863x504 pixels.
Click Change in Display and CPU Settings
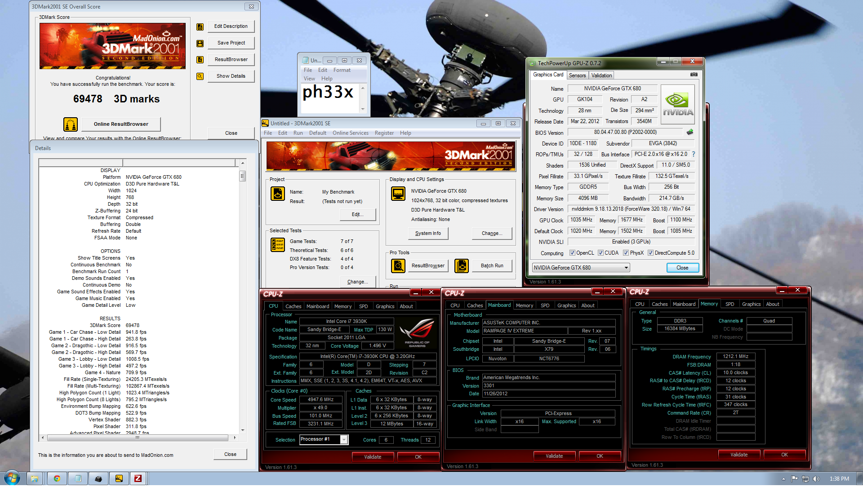(492, 234)
